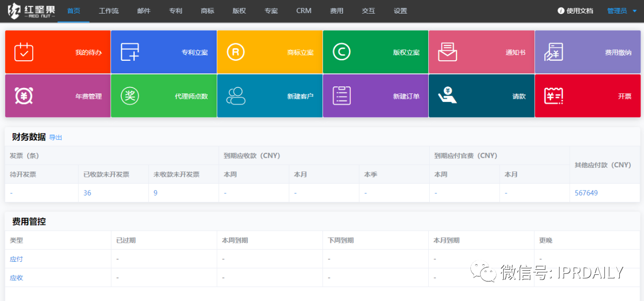This screenshot has width=644, height=301.
Task: Click the 已过期 column header
Action: click(x=126, y=240)
